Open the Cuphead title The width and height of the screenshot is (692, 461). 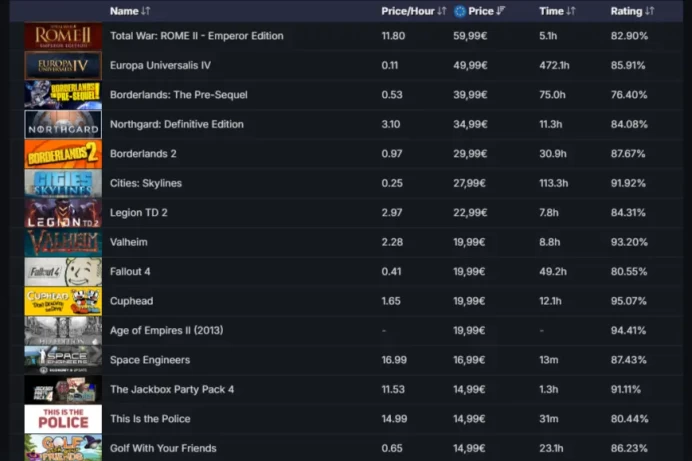coord(132,301)
